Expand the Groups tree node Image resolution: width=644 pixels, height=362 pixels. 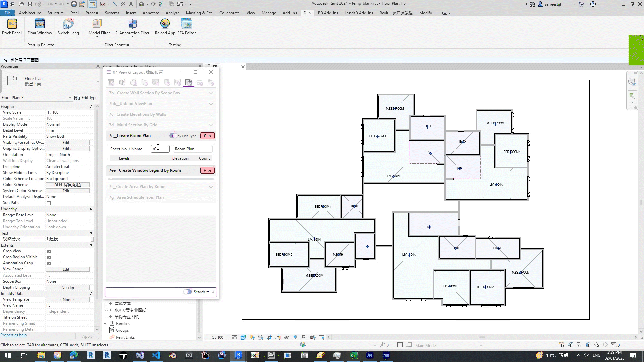(105, 330)
